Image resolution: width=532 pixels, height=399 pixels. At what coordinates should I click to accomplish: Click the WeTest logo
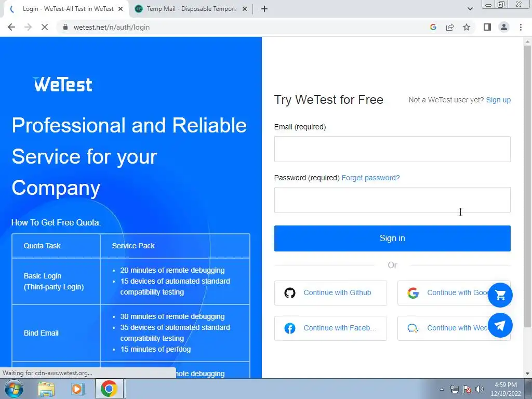point(63,84)
